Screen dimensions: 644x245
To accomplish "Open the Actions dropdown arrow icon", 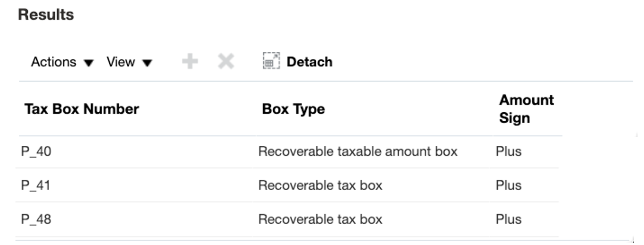I will pos(89,63).
